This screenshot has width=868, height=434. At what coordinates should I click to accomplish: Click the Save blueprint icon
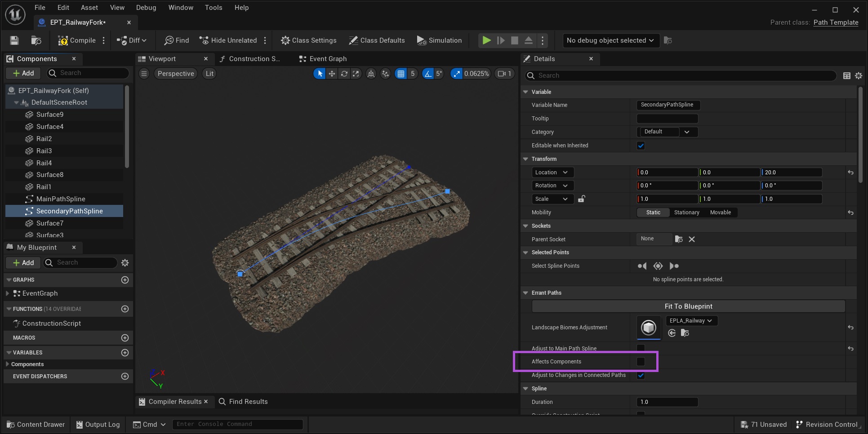pyautogui.click(x=14, y=40)
